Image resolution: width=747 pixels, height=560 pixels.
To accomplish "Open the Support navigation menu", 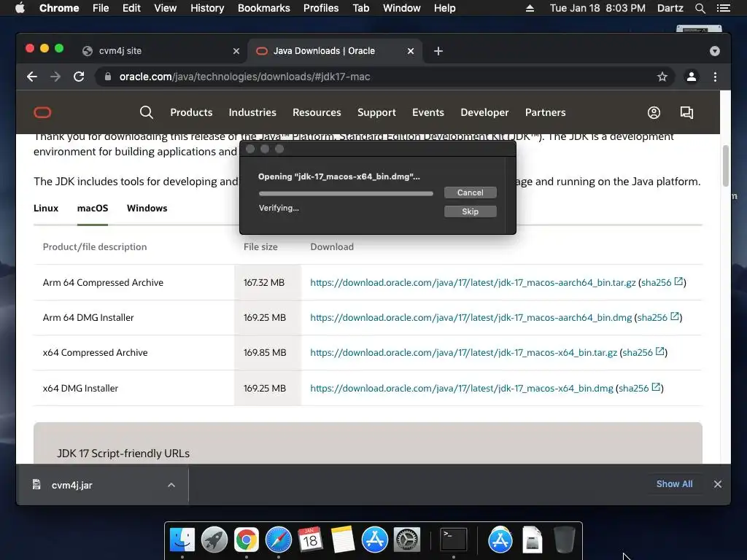I will (376, 112).
